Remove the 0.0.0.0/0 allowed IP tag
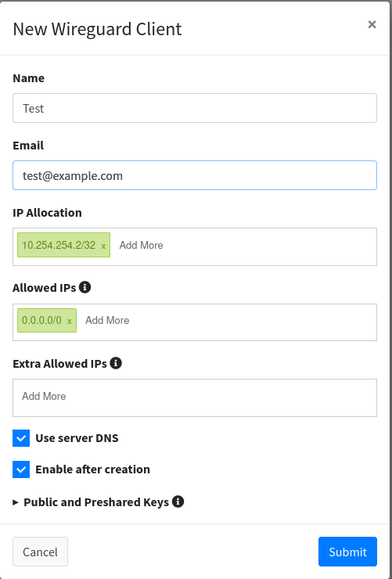The width and height of the screenshot is (392, 579). tap(70, 322)
